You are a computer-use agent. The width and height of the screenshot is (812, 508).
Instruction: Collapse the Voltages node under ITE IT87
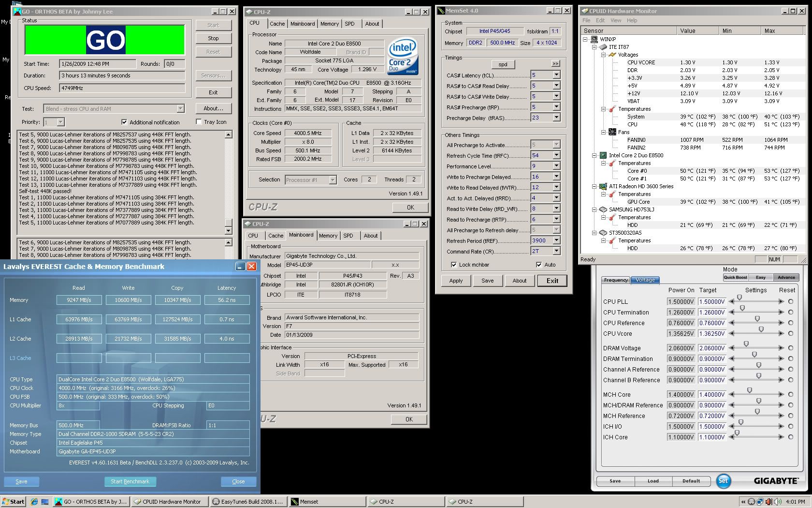[x=604, y=55]
